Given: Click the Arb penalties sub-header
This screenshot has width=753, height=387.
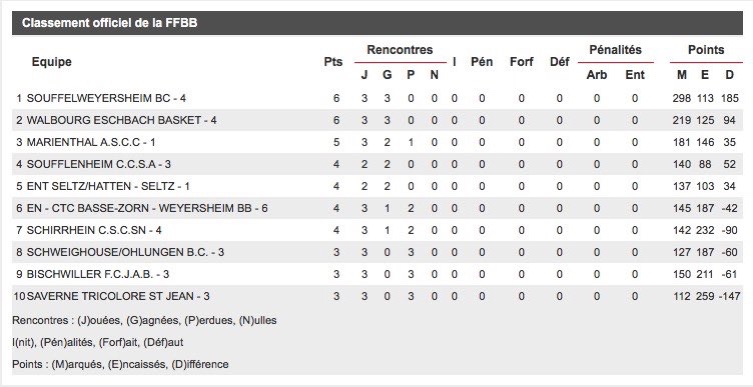Looking at the screenshot, I should [596, 75].
